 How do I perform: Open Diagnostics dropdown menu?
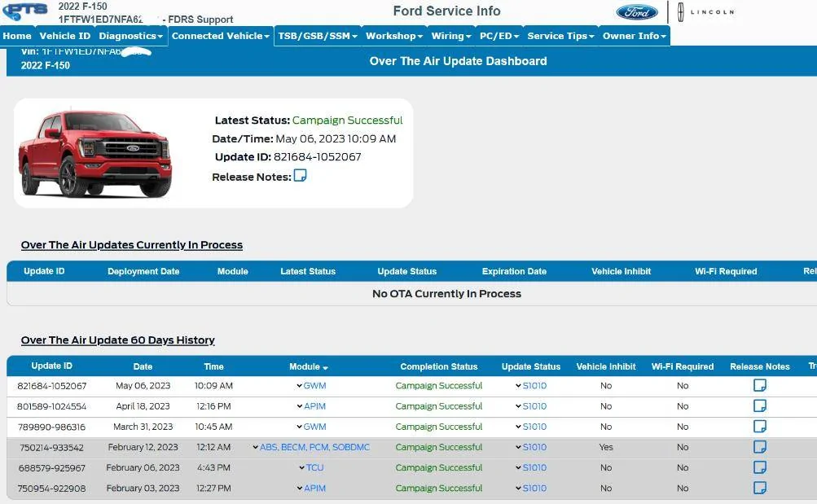(x=131, y=36)
